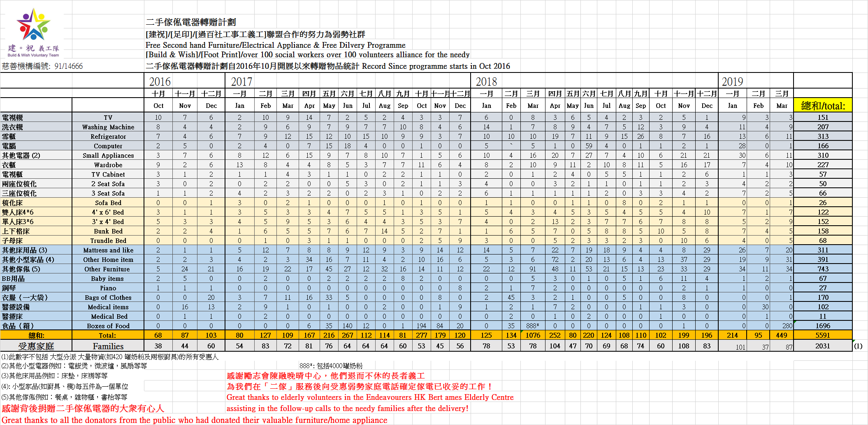Select the 2018 year header cell
The image size is (868, 425).
594,81
